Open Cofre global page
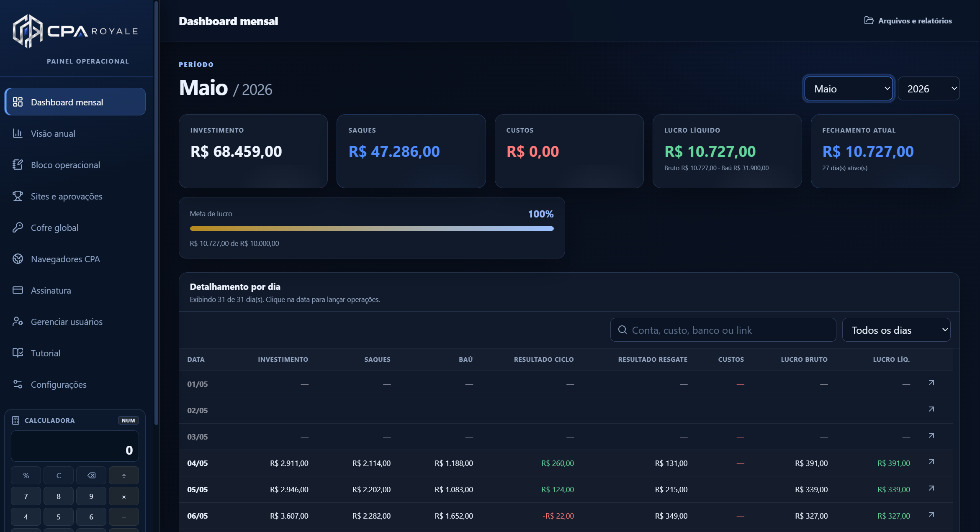The image size is (980, 532). pyautogui.click(x=75, y=228)
